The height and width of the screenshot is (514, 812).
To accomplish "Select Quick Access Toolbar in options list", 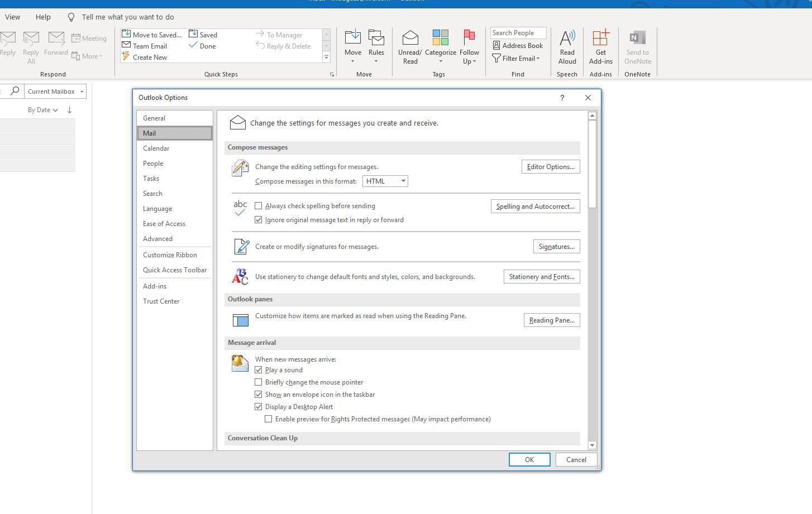I will click(174, 270).
